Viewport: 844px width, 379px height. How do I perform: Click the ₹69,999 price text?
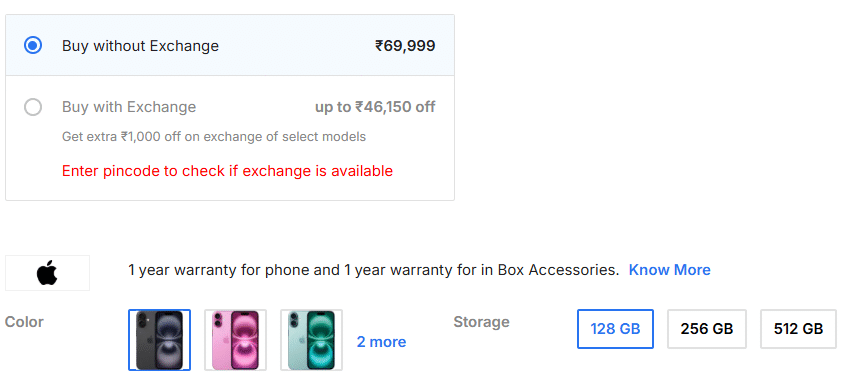coord(405,46)
